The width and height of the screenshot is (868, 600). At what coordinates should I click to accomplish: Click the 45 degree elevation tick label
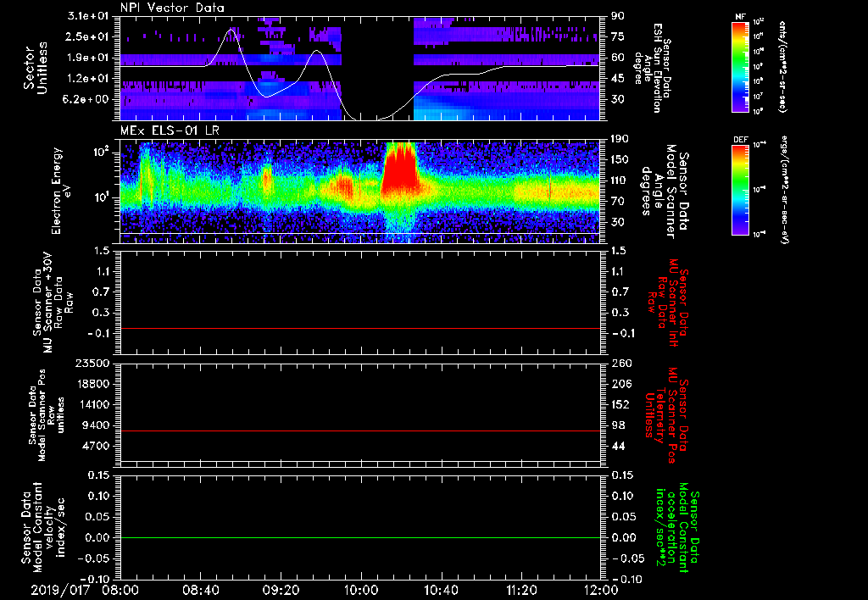(618, 79)
